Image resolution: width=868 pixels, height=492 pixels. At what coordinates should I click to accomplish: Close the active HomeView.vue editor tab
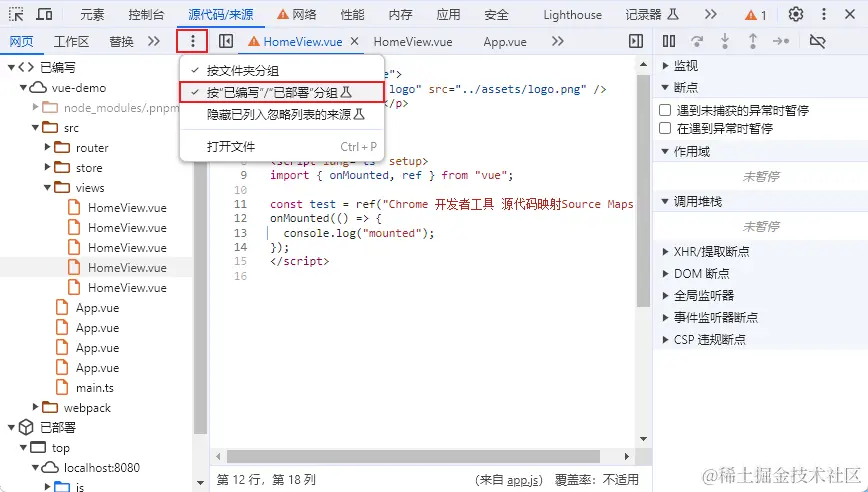(355, 42)
